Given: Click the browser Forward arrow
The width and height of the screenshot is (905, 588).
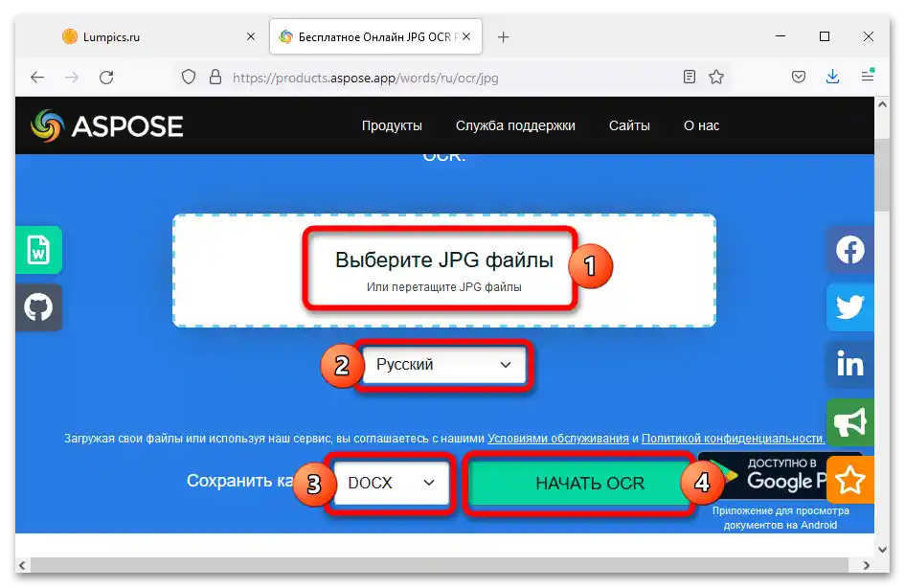Looking at the screenshot, I should [x=72, y=78].
